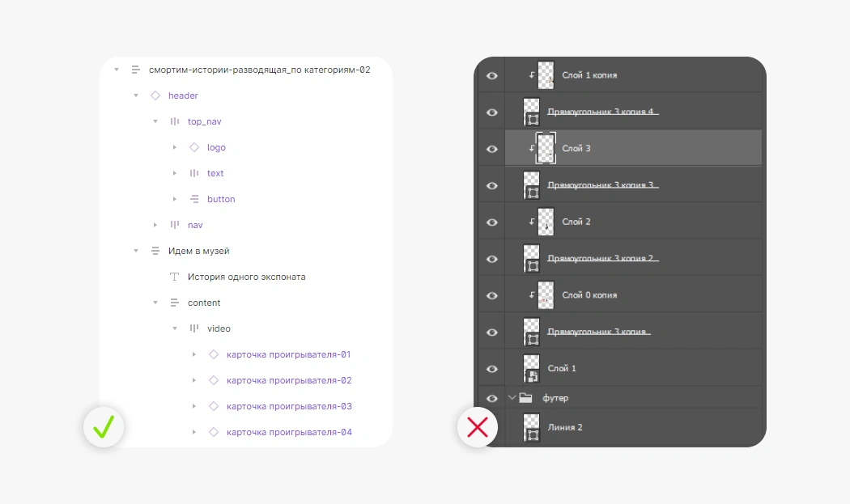Toggle visibility of the Слой 2 layer

pyautogui.click(x=491, y=222)
